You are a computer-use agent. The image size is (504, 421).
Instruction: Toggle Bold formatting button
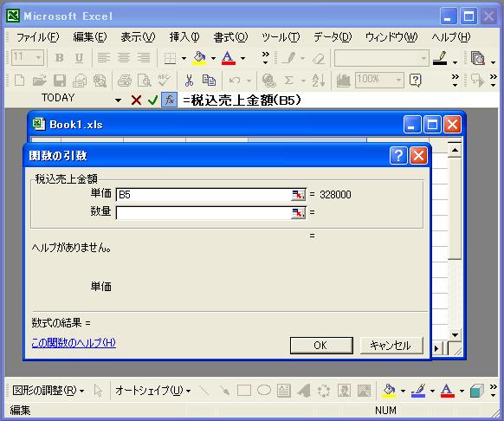(x=60, y=58)
